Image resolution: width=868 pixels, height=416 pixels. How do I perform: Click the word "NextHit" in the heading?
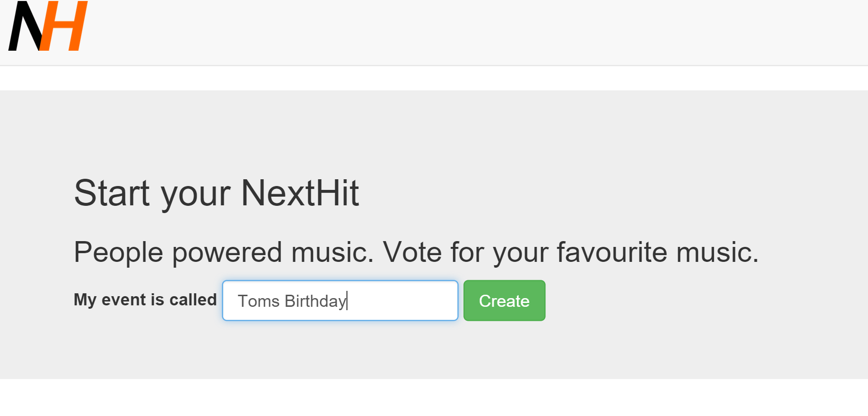point(299,193)
